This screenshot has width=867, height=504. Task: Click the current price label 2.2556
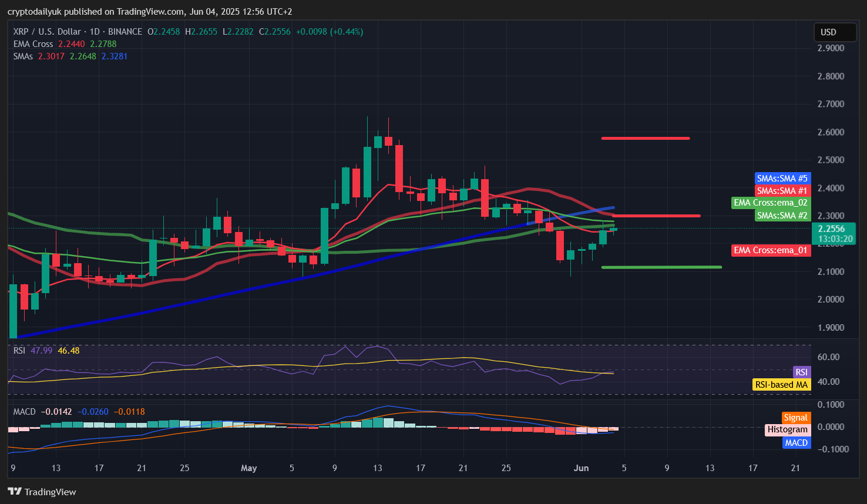832,229
